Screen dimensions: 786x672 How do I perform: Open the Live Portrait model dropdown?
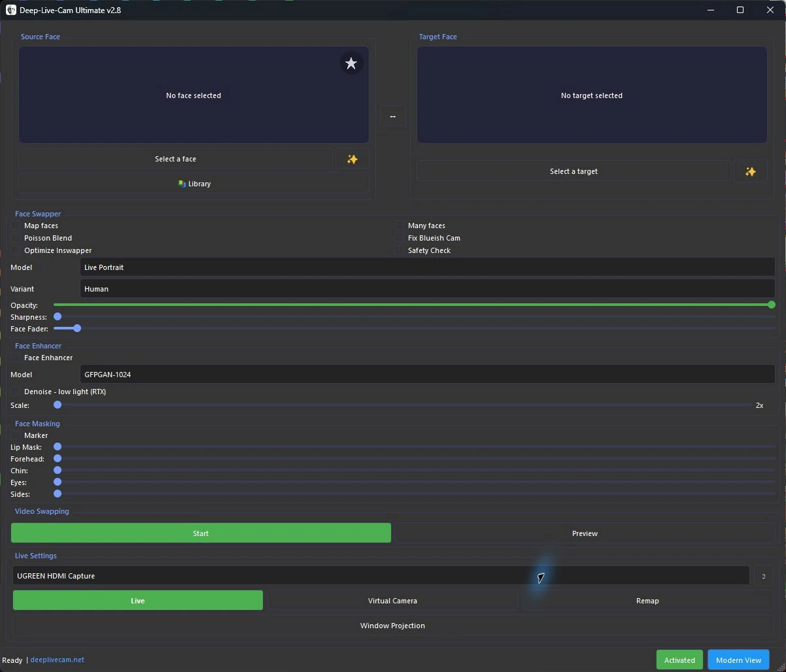coord(428,267)
